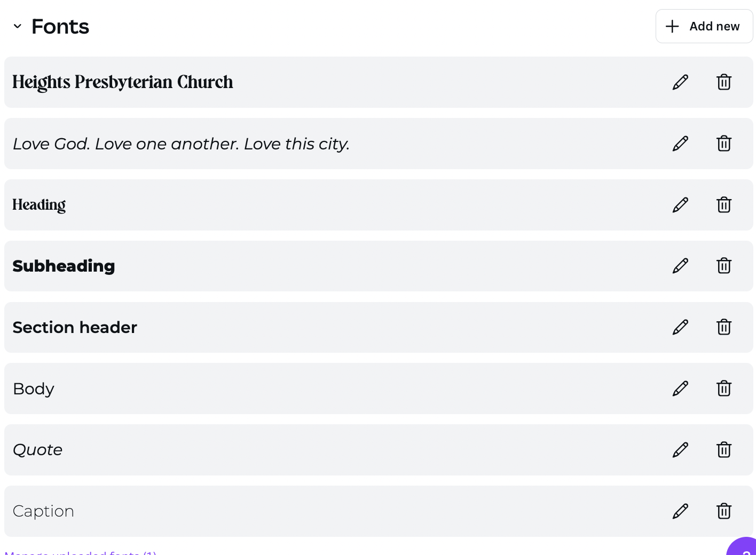Edit the Heading font style
Image resolution: width=756 pixels, height=555 pixels.
coord(680,205)
